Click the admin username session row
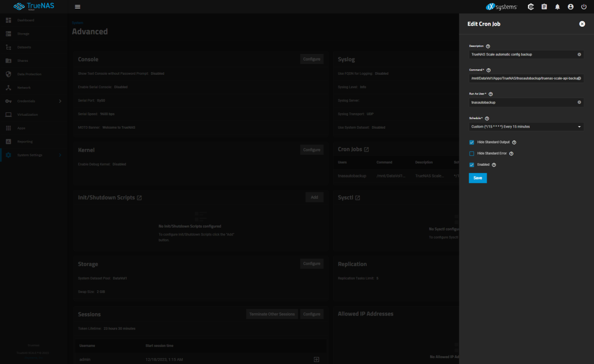 pyautogui.click(x=200, y=359)
